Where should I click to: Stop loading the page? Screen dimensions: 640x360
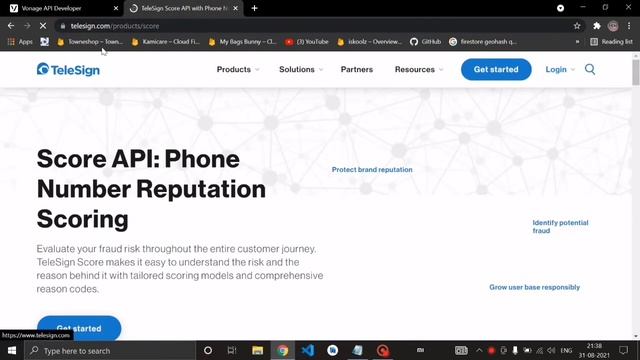coord(43,26)
